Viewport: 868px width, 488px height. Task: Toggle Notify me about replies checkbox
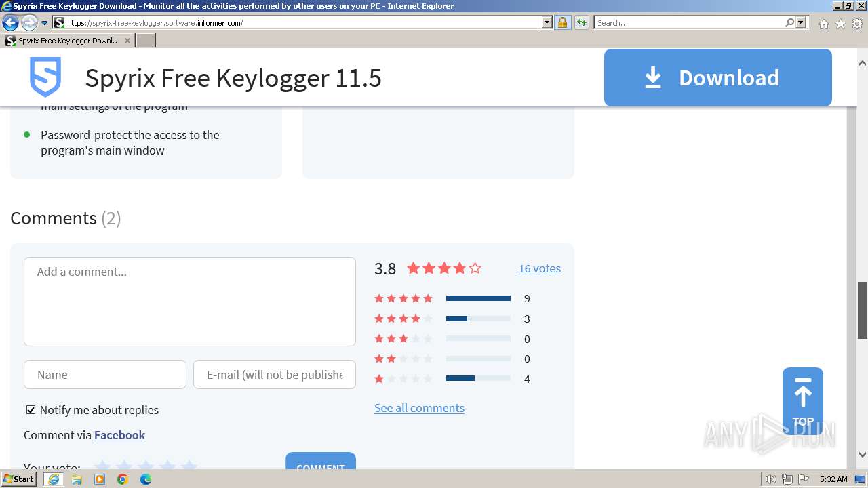(31, 410)
